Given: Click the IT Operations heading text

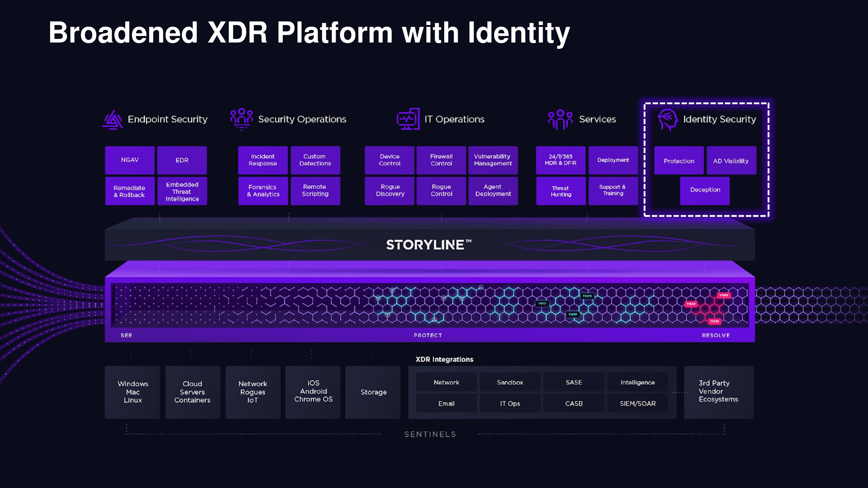Looking at the screenshot, I should tap(454, 119).
